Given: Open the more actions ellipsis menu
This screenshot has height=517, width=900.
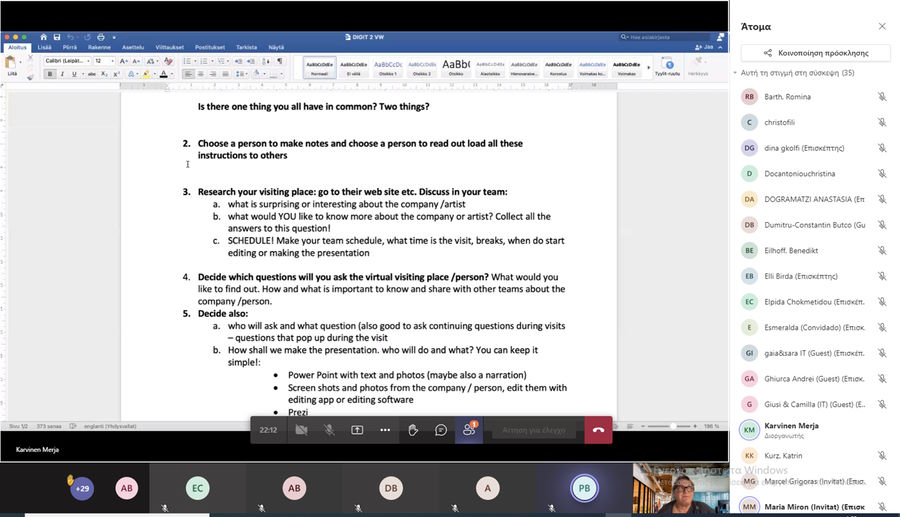Looking at the screenshot, I should (x=385, y=430).
